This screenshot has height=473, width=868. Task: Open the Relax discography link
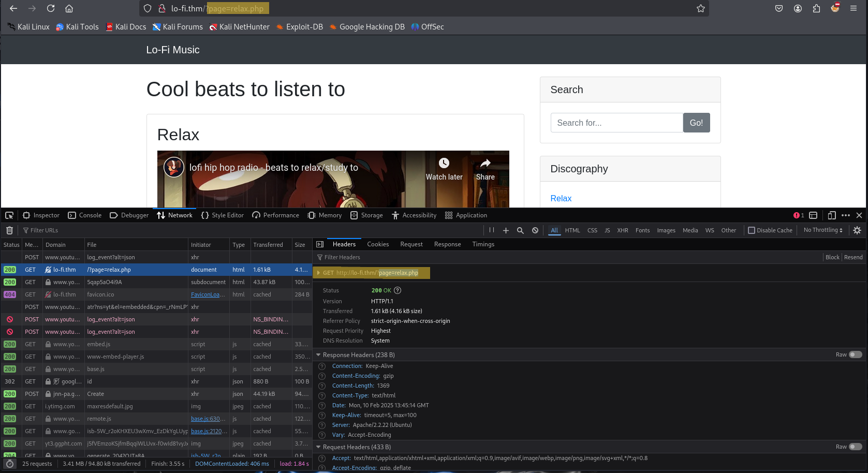pos(561,198)
